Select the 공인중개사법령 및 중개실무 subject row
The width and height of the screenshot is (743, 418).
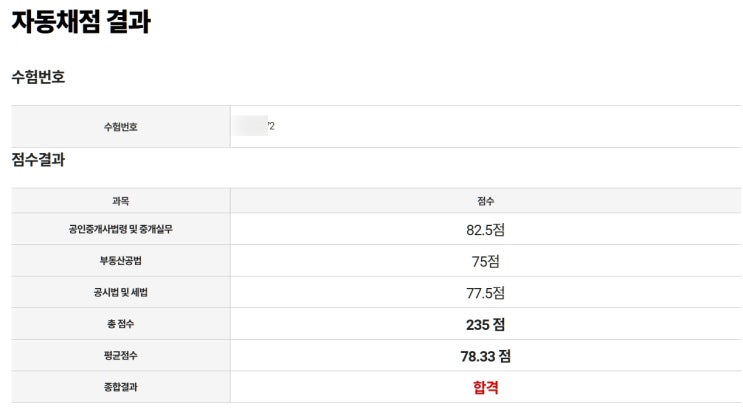[x=120, y=229]
